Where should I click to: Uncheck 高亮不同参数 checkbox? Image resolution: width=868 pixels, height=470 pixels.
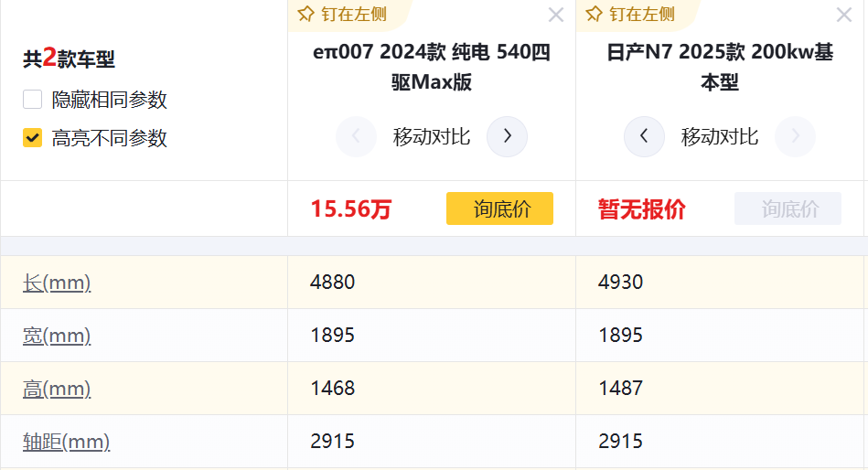33,138
